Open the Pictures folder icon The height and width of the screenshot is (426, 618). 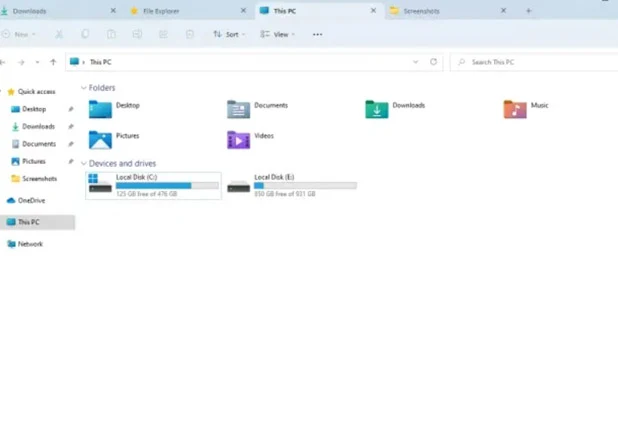point(100,140)
